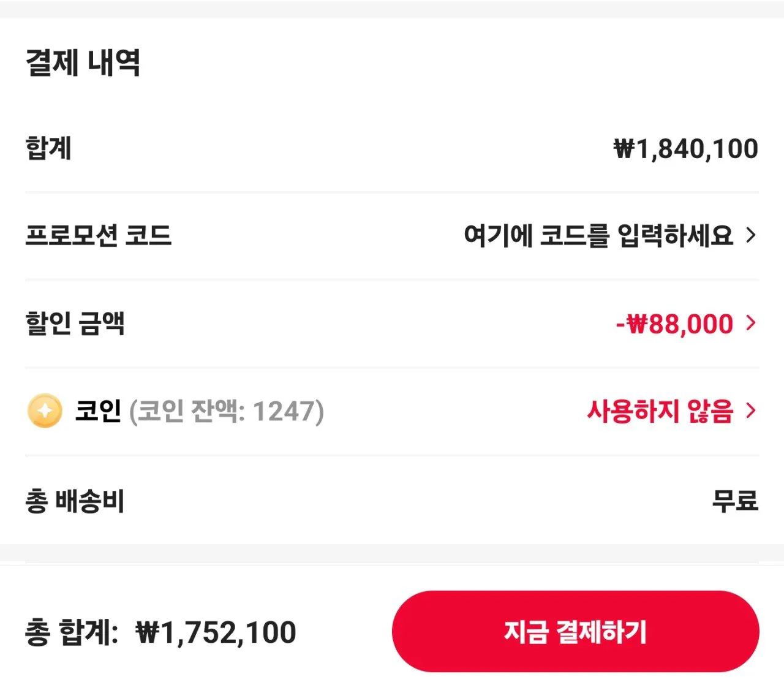The image size is (784, 693).
Task: Click the 할인 금액 label
Action: (x=75, y=324)
